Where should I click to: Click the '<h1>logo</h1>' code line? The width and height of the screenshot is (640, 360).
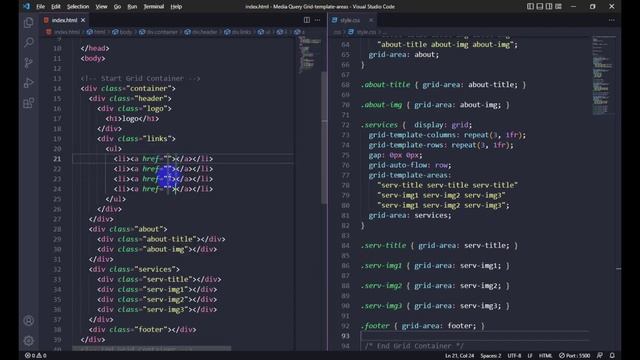(132, 119)
